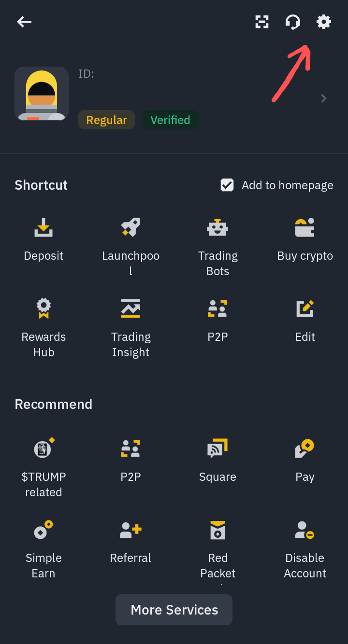The image size is (348, 644).
Task: Edit the shortcut list
Action: pyautogui.click(x=304, y=309)
